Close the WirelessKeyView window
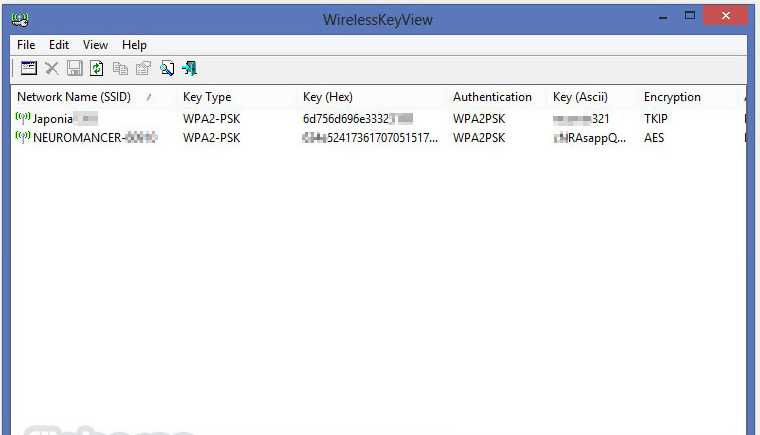 pyautogui.click(x=726, y=16)
